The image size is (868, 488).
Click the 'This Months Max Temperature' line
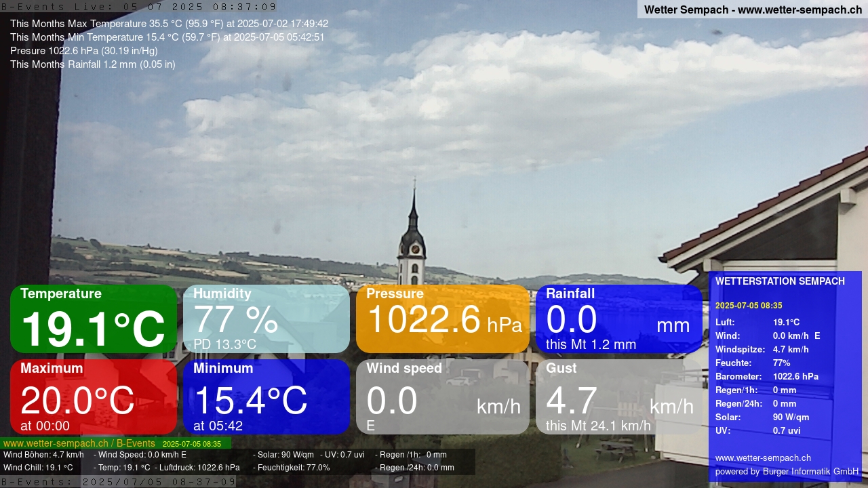click(x=169, y=24)
